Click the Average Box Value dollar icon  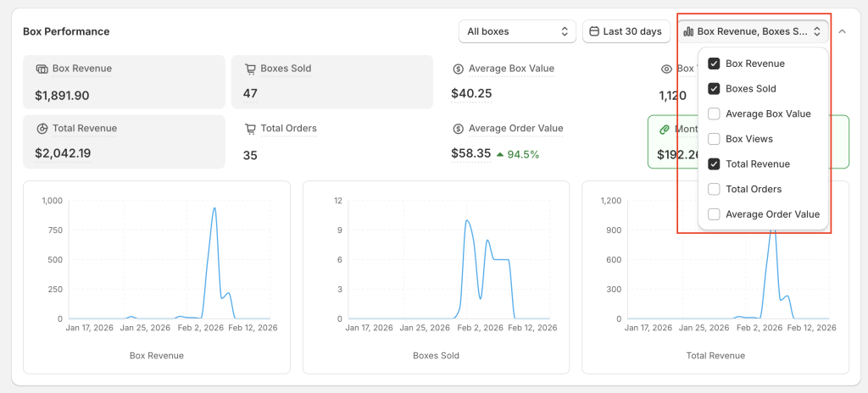[x=459, y=69]
